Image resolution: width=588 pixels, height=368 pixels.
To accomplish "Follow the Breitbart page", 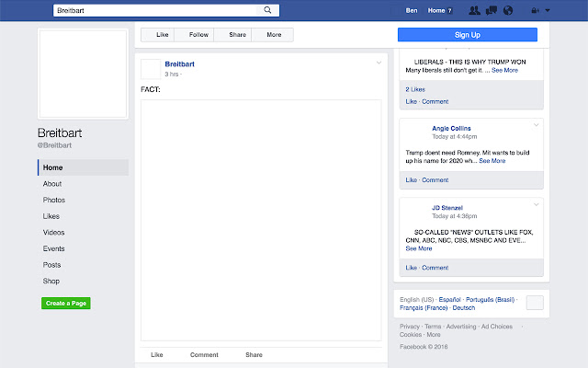I will [198, 35].
